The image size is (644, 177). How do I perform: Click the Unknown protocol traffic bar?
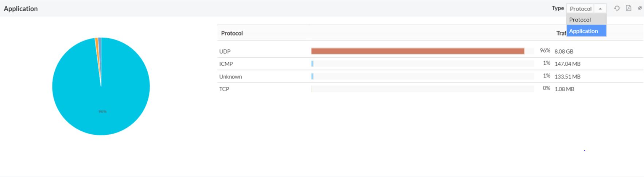313,76
